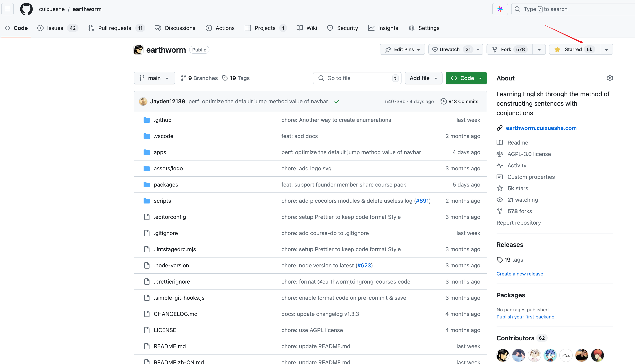The width and height of the screenshot is (635, 364).
Task: Open the red-haired contributor avatar
Action: (597, 355)
